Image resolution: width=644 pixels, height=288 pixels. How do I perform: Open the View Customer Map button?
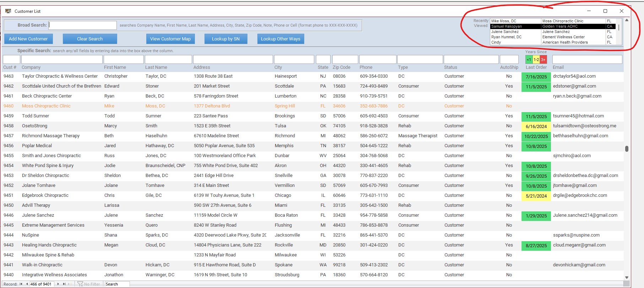[x=170, y=39]
